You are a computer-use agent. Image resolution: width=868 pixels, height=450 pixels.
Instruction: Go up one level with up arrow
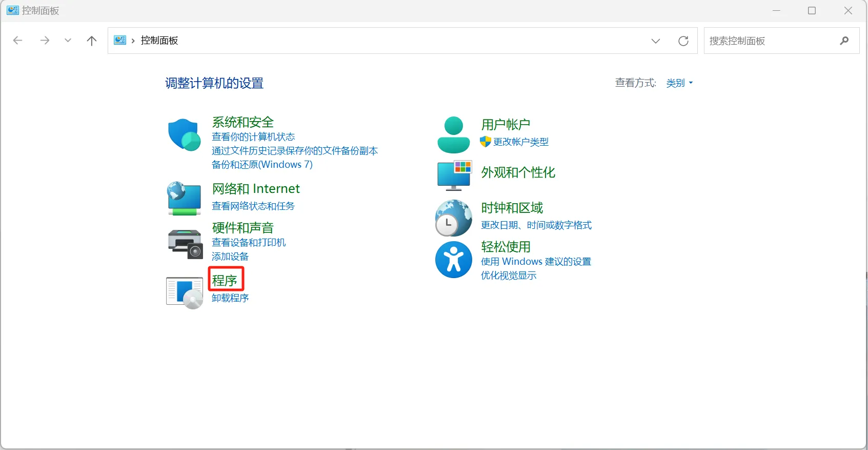(92, 41)
